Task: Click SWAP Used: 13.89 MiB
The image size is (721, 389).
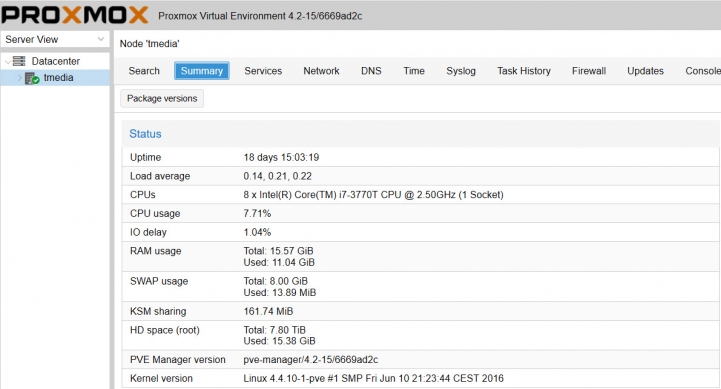Action: [280, 292]
